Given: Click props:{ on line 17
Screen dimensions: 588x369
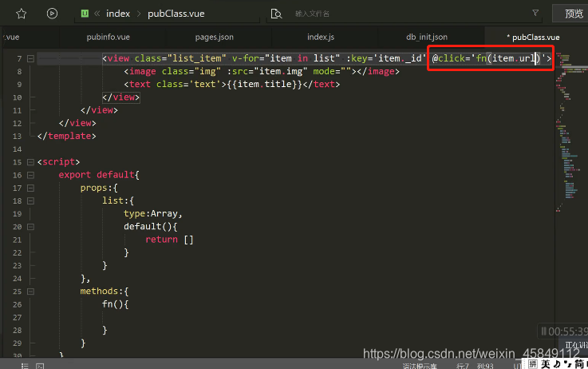Looking at the screenshot, I should pyautogui.click(x=99, y=188).
